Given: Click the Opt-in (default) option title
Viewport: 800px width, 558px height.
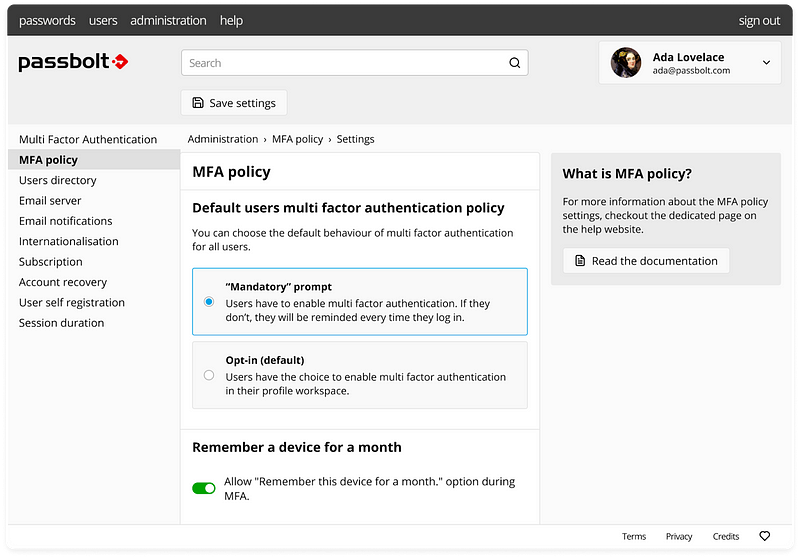Looking at the screenshot, I should pyautogui.click(x=265, y=360).
